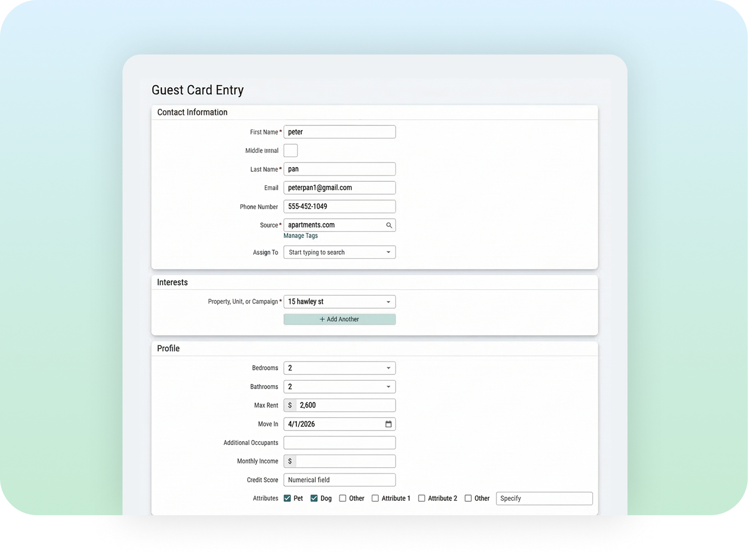The height and width of the screenshot is (560, 748).
Task: Enable the Attribute 2 checkbox
Action: click(422, 498)
